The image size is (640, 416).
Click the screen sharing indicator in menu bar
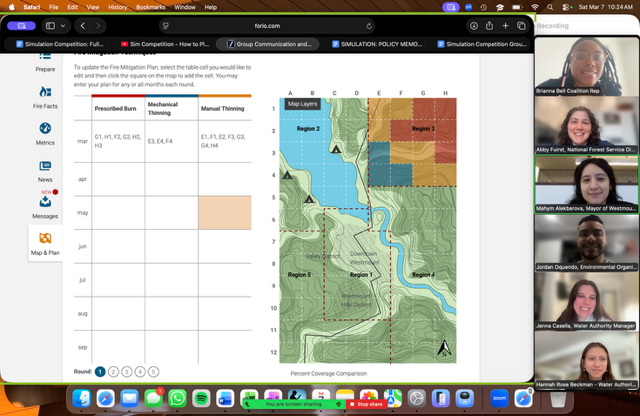451,7
